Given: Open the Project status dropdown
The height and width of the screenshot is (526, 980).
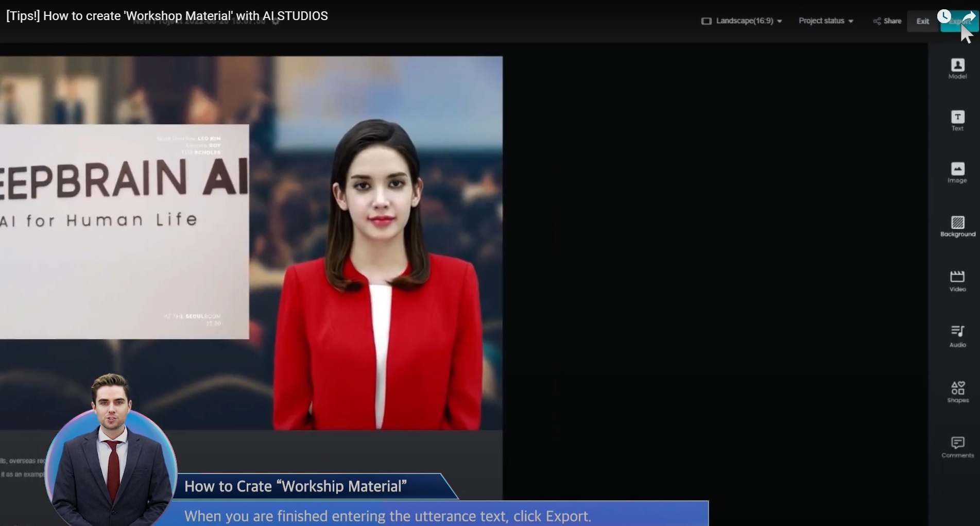Looking at the screenshot, I should coord(826,21).
